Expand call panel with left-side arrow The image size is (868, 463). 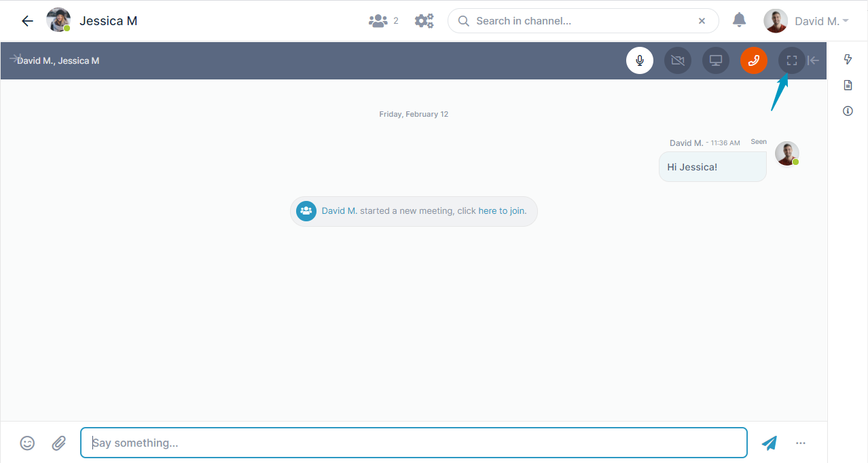[x=15, y=59]
